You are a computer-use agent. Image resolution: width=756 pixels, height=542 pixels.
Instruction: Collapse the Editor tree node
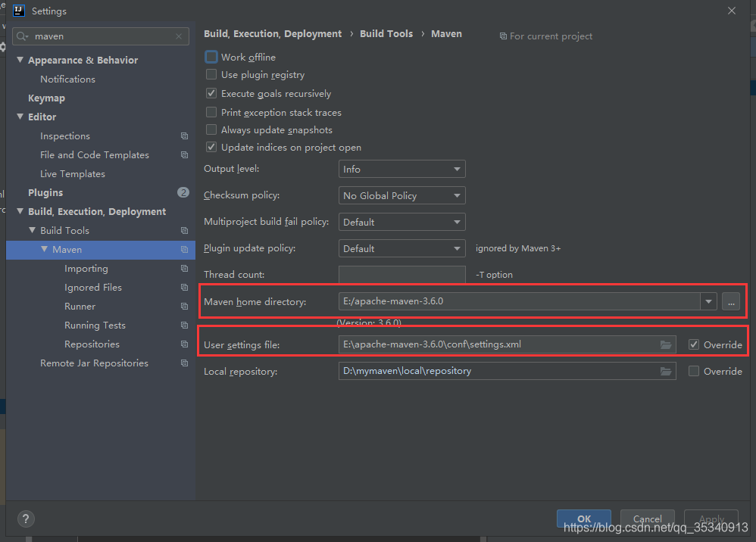pos(20,117)
